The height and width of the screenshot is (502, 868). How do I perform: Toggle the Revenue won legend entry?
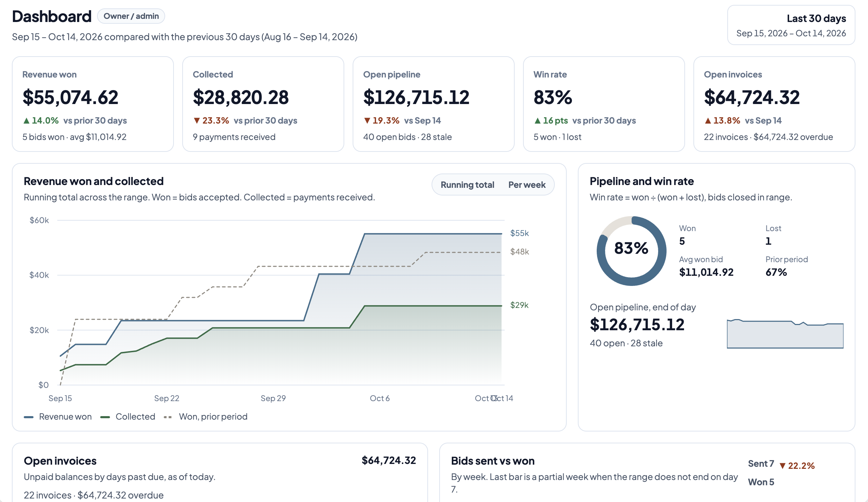pyautogui.click(x=58, y=417)
